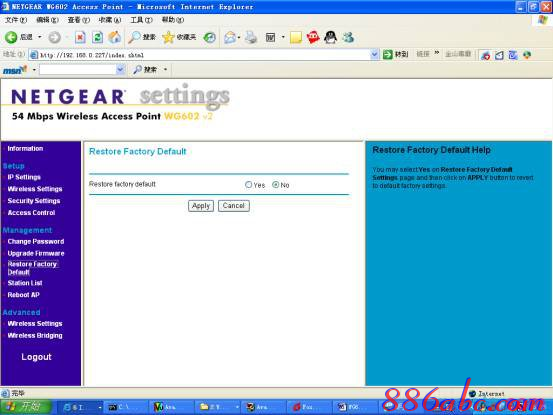The image size is (553, 415).
Task: Click the MSN toolbar search magnifier
Action: [137, 70]
